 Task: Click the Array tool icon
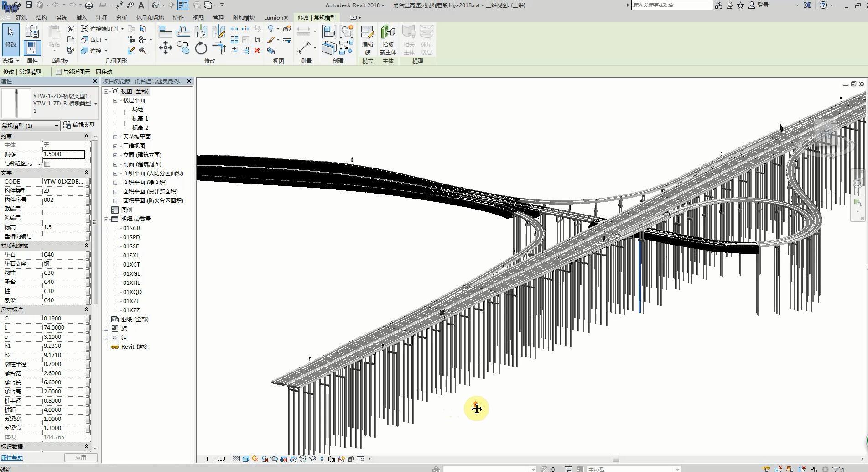tap(234, 40)
